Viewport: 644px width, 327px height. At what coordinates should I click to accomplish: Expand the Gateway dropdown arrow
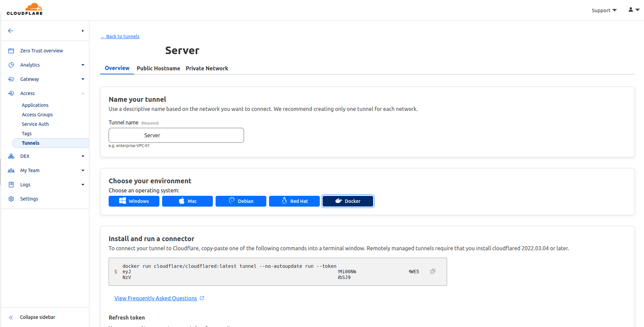click(x=83, y=79)
